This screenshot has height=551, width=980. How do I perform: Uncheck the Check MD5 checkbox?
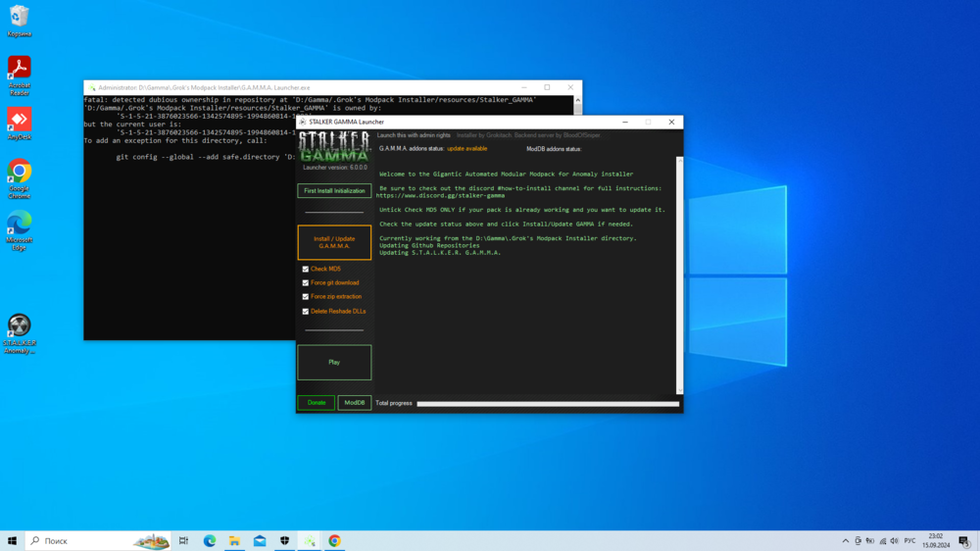[x=306, y=269]
